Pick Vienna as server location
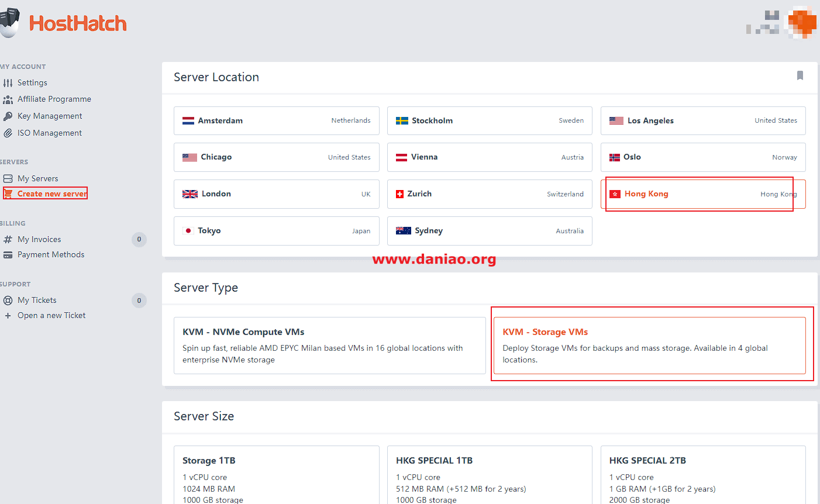This screenshot has height=504, width=820. tap(490, 157)
